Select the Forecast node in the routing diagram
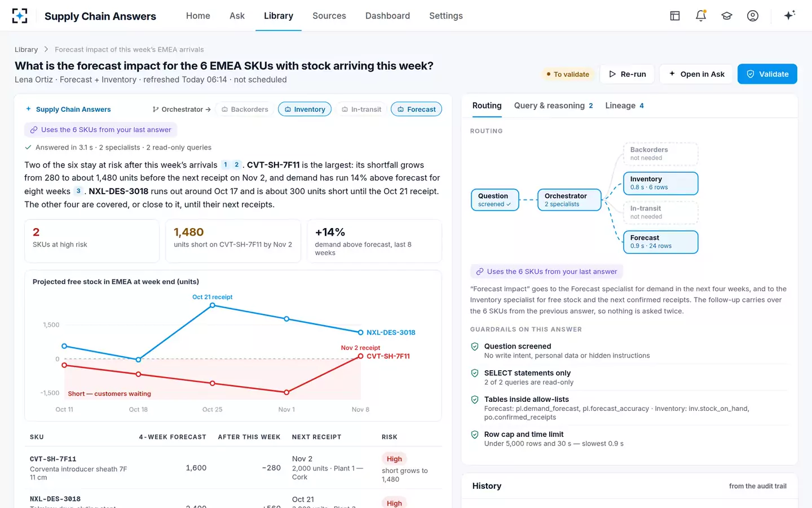Image resolution: width=812 pixels, height=508 pixels. [661, 242]
